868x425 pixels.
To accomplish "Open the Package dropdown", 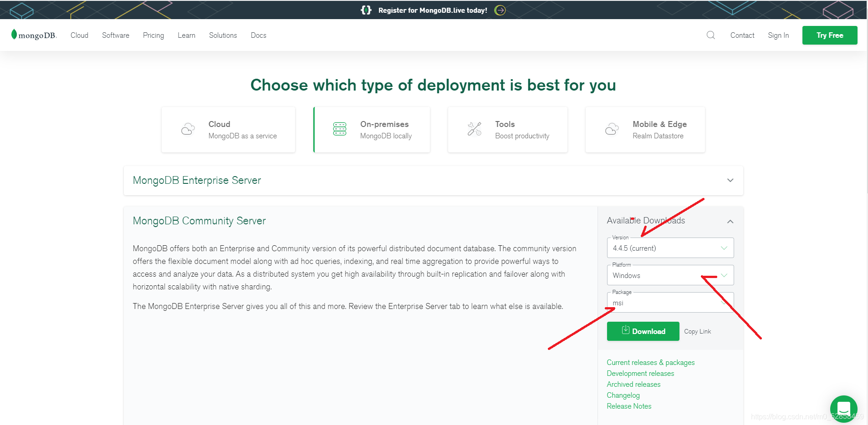I will point(670,303).
